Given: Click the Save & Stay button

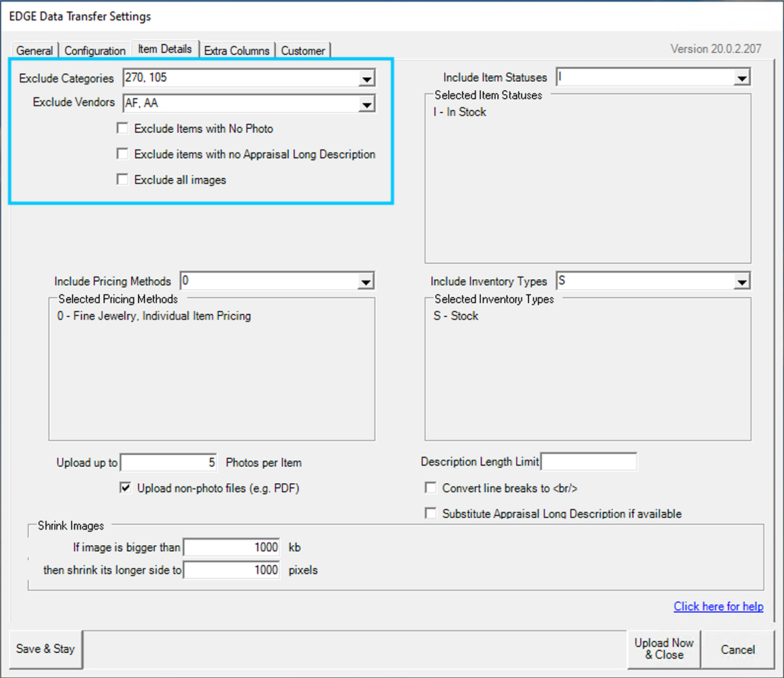Looking at the screenshot, I should (46, 649).
